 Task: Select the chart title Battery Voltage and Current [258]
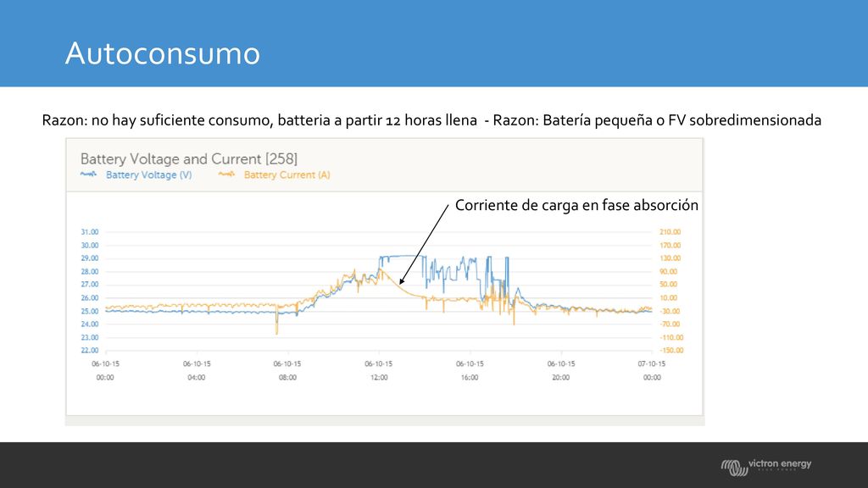[x=189, y=158]
